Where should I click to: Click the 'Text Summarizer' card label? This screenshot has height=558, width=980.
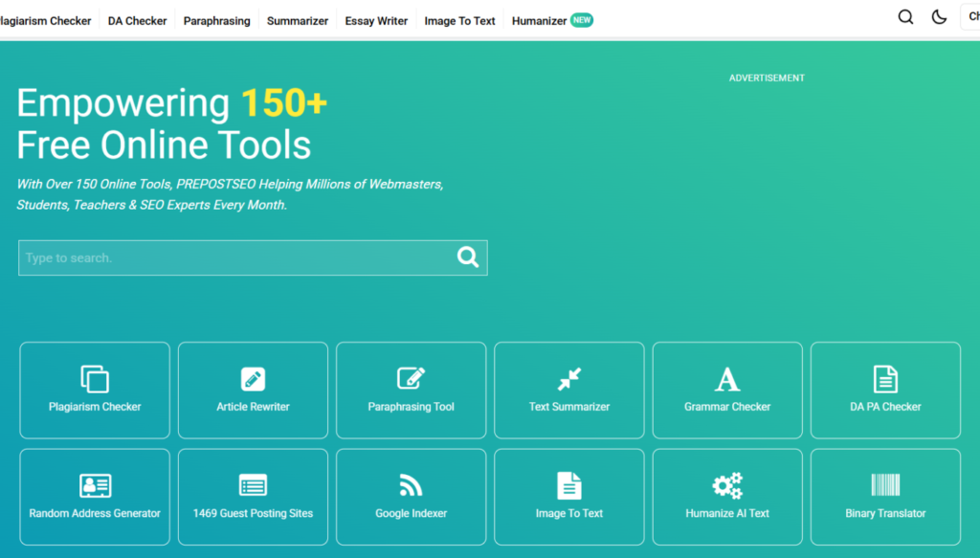569,407
